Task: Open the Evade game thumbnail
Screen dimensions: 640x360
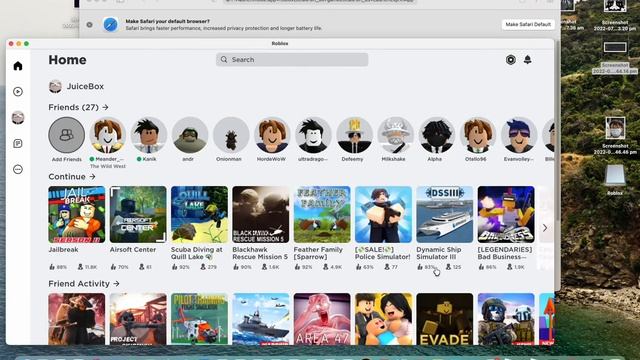Action: (x=445, y=319)
